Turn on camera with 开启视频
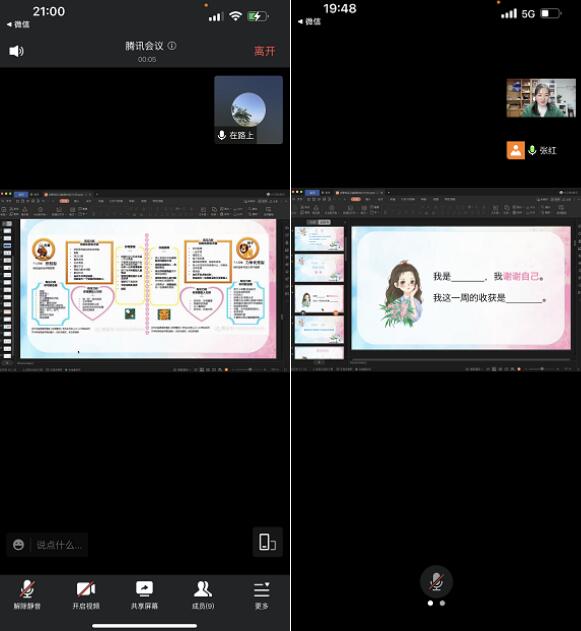Screen dimensions: 581x631 point(86,595)
